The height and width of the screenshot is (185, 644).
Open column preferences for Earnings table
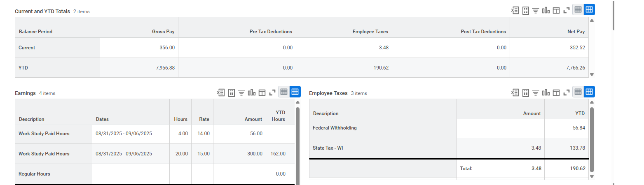point(262,92)
